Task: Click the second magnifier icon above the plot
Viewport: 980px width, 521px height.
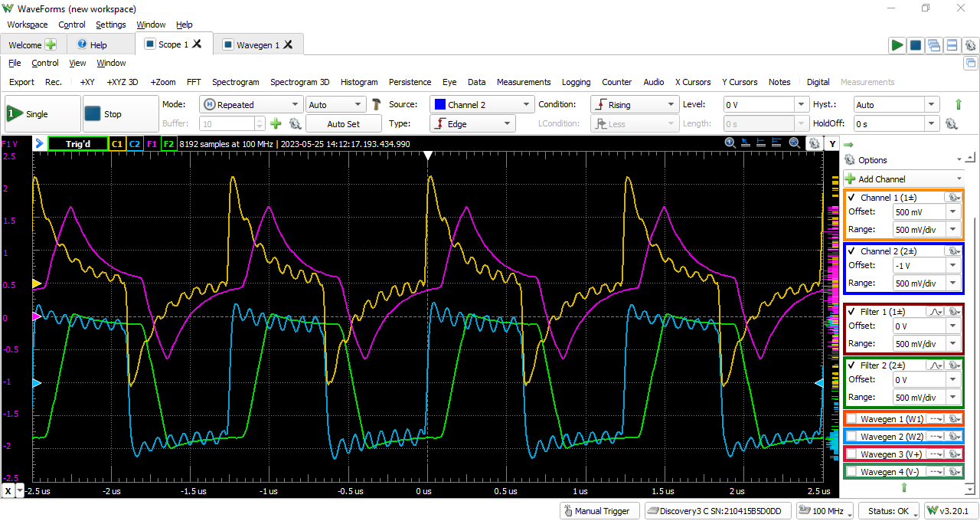Action: point(795,143)
